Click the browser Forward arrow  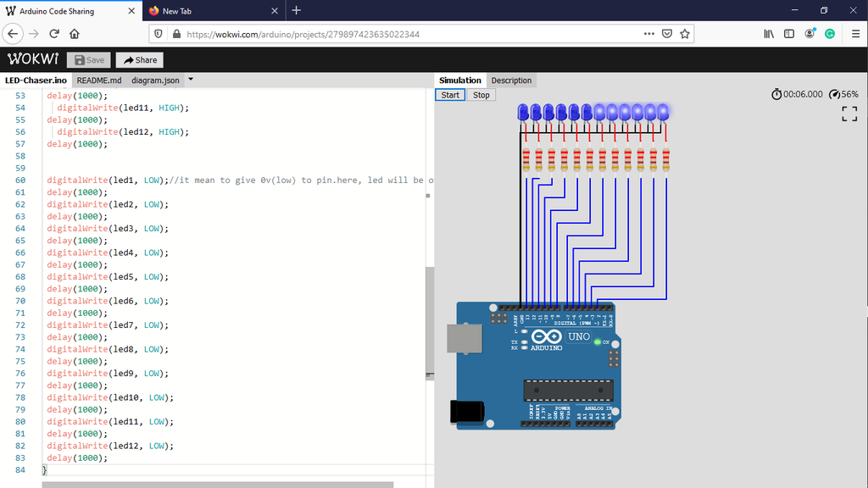[x=34, y=34]
